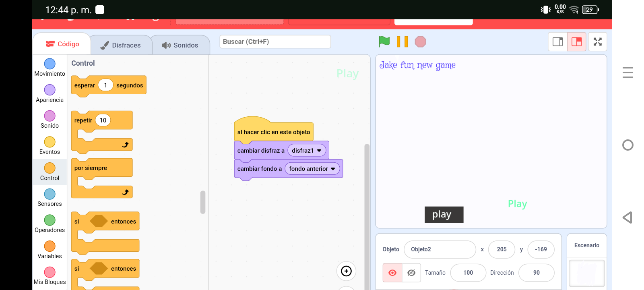Viewport: 644px width, 290px height.
Task: Click the al hacer clic en este objeto block
Action: click(x=274, y=130)
